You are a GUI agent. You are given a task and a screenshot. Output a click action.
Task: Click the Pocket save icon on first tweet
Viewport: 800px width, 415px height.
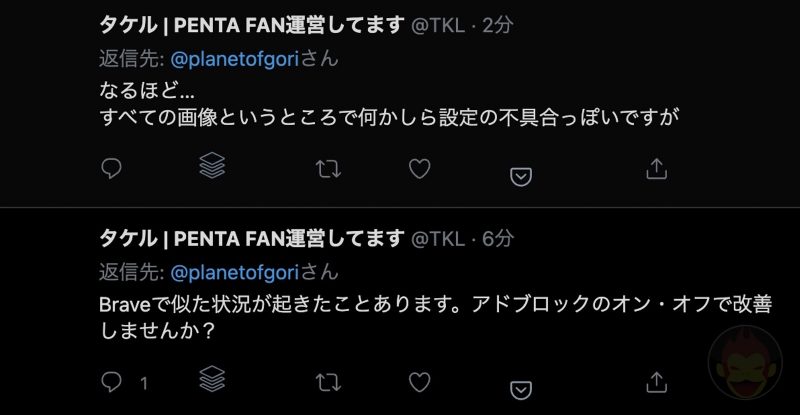coord(520,175)
